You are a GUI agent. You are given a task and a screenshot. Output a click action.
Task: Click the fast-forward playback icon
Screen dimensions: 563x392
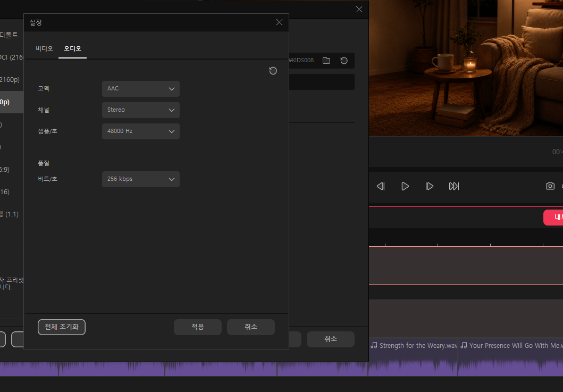click(x=454, y=186)
